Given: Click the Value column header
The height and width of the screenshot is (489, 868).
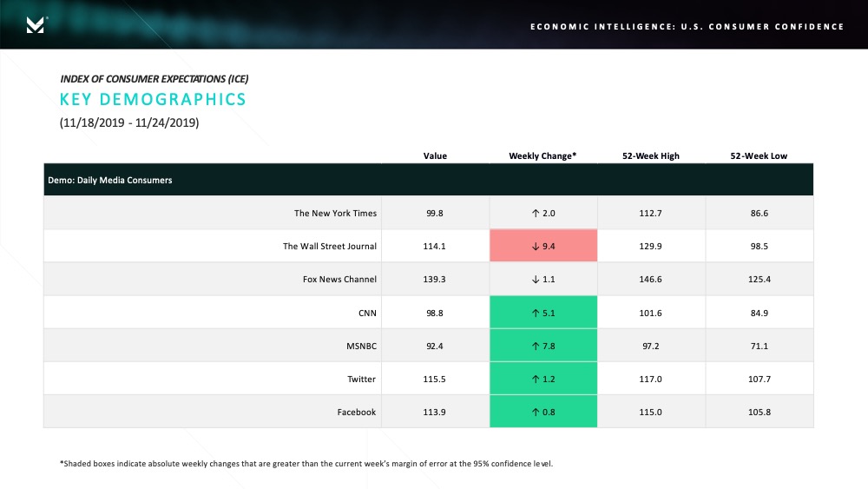Looking at the screenshot, I should [x=435, y=156].
